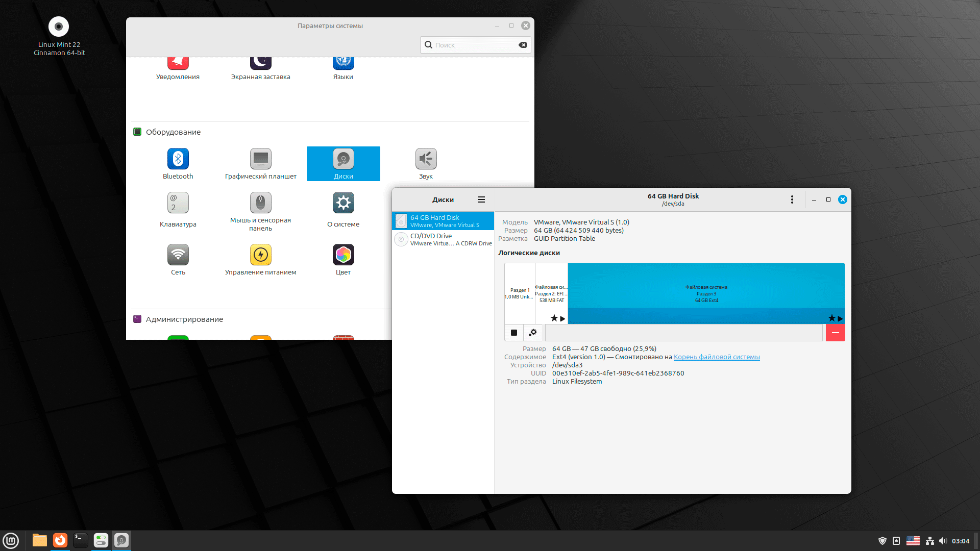Viewport: 980px width, 551px height.
Task: Select the three-dot menu in Hard Disk panel
Action: pos(792,199)
